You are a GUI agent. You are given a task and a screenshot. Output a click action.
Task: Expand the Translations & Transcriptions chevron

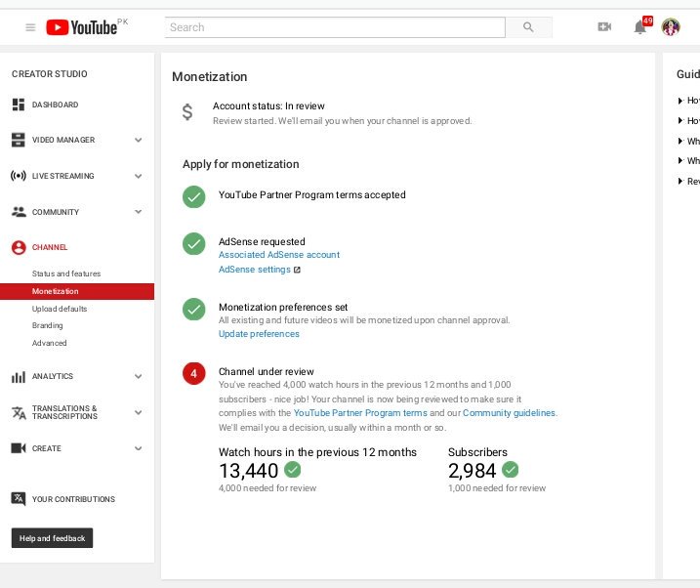coord(139,412)
